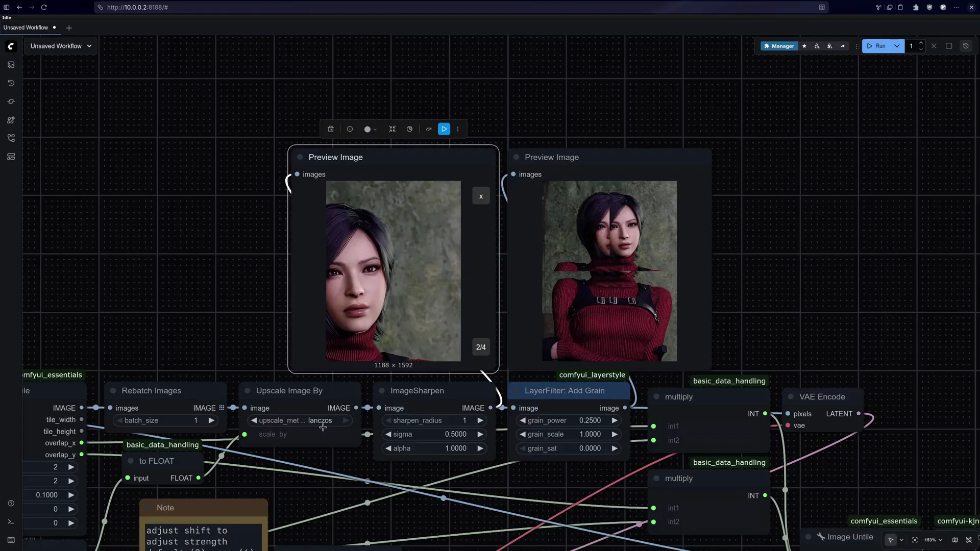Switch to the Unsaved Workflow tab
The width and height of the screenshot is (980, 551).
tap(28, 28)
